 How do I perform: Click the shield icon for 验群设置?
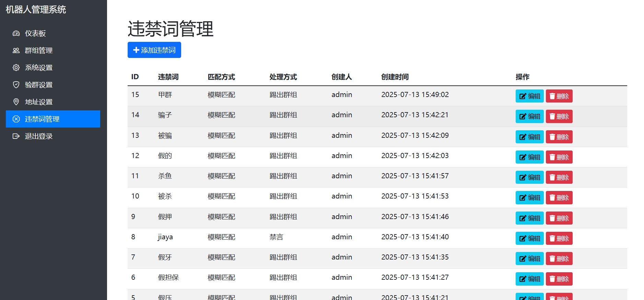(x=16, y=85)
